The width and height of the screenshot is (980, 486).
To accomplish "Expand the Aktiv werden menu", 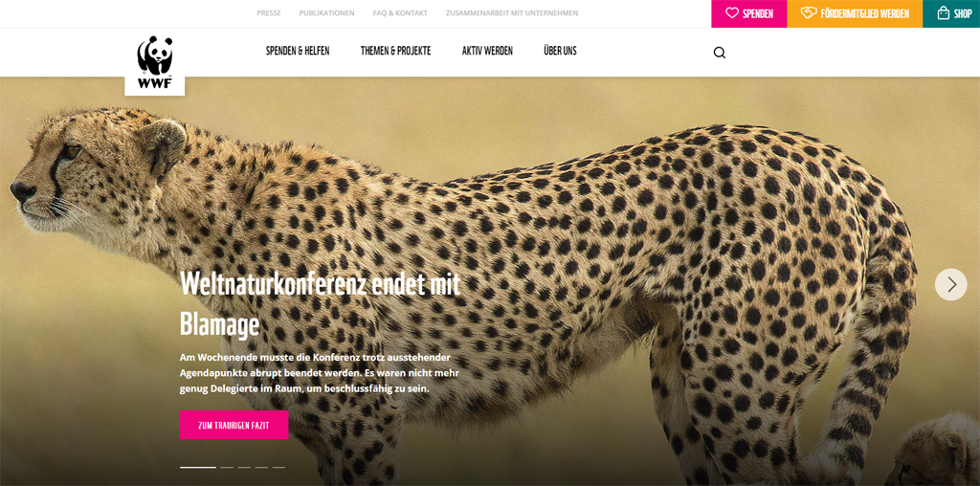I will tap(487, 52).
